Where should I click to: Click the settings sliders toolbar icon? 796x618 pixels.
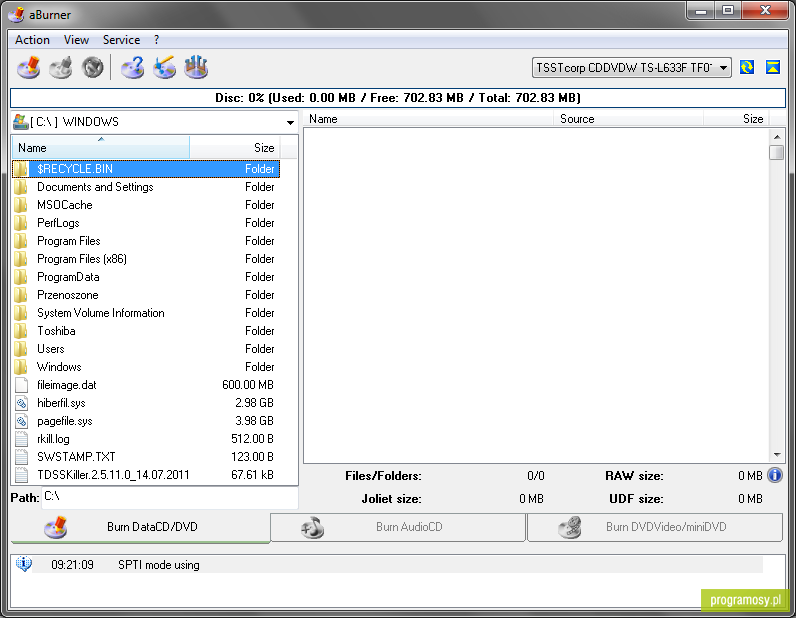(196, 68)
